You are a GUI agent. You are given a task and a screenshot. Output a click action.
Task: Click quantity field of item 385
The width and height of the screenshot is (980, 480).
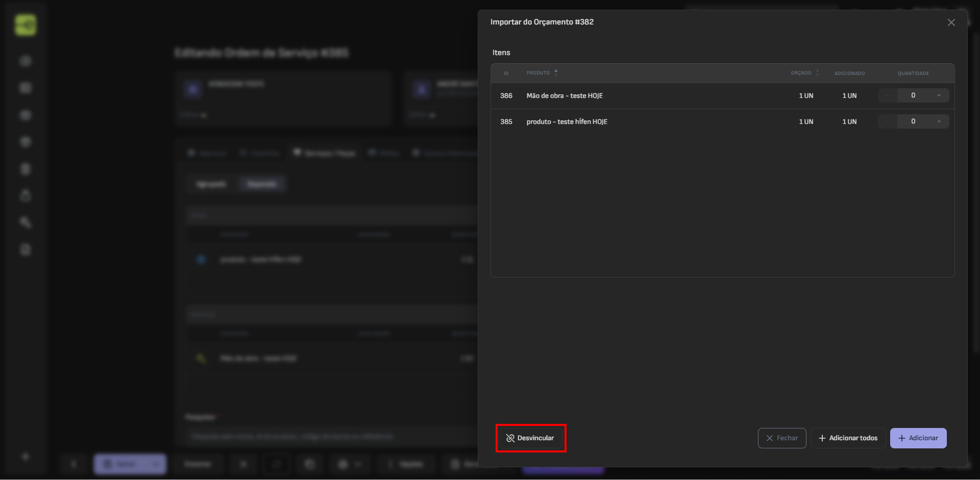913,121
